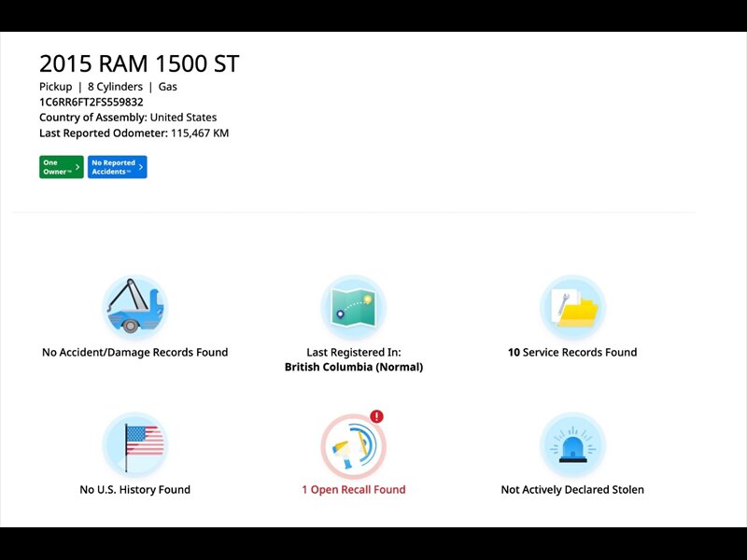Click No Accident/Damage Records Found text
The height and width of the screenshot is (560, 747).
click(134, 352)
